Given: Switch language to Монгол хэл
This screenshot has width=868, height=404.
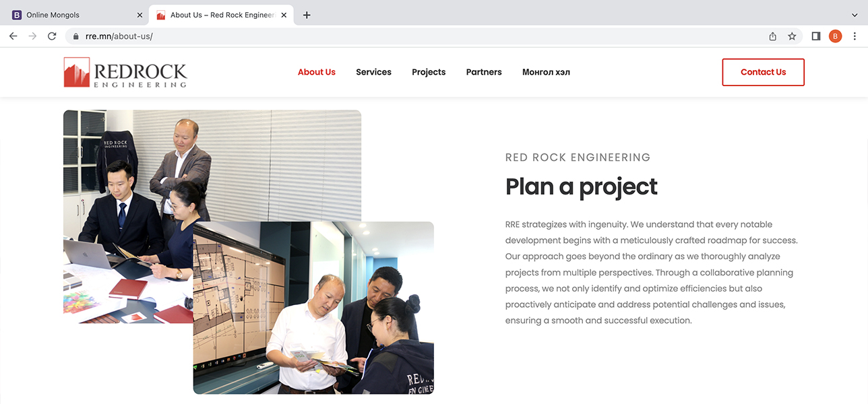Looking at the screenshot, I should pyautogui.click(x=546, y=72).
